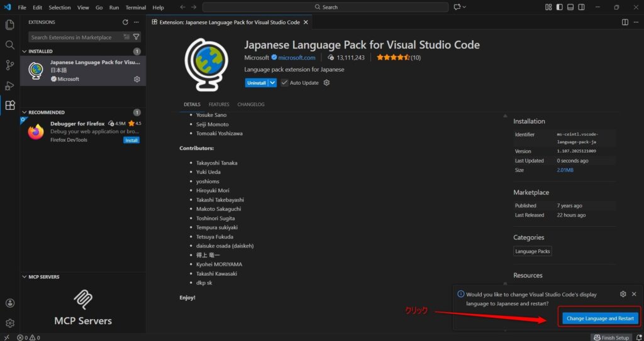
Task: Dismiss the language change notification
Action: [x=634, y=295]
